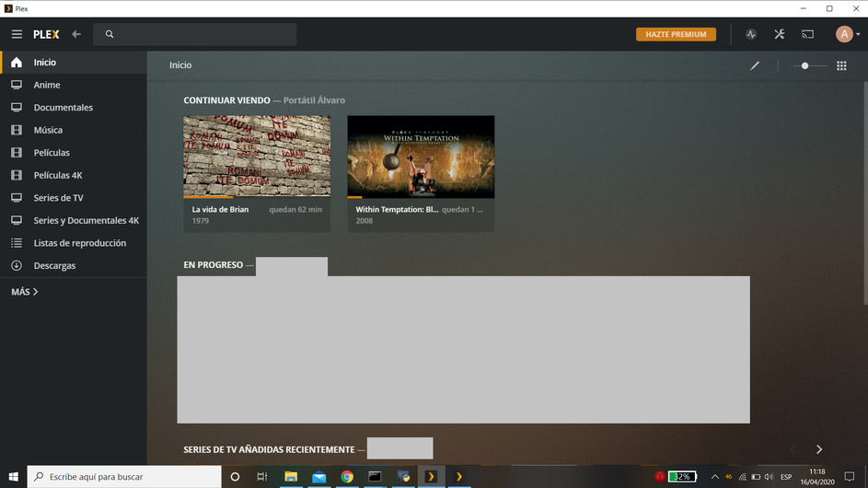
Task: Click the pencil edit home icon
Action: 755,65
